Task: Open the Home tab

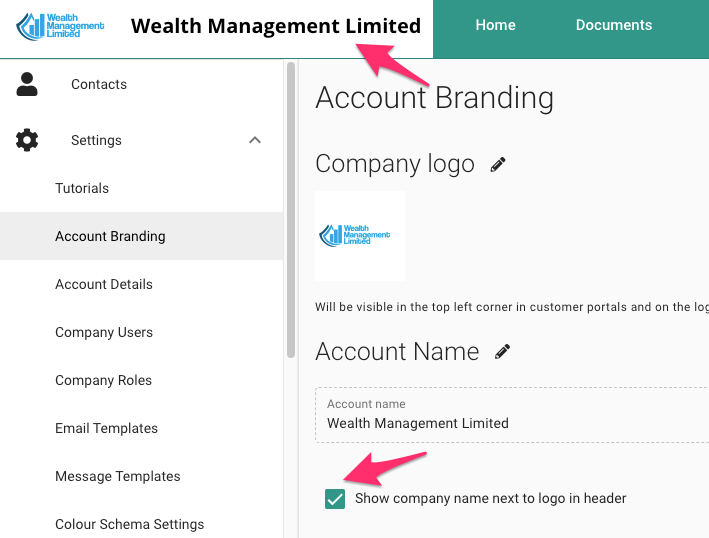Action: pyautogui.click(x=495, y=25)
